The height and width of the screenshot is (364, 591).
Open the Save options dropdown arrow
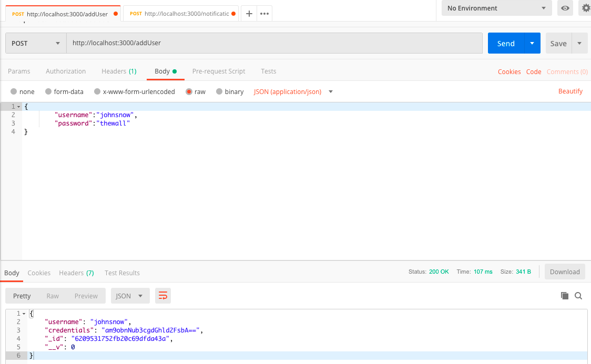coord(579,43)
